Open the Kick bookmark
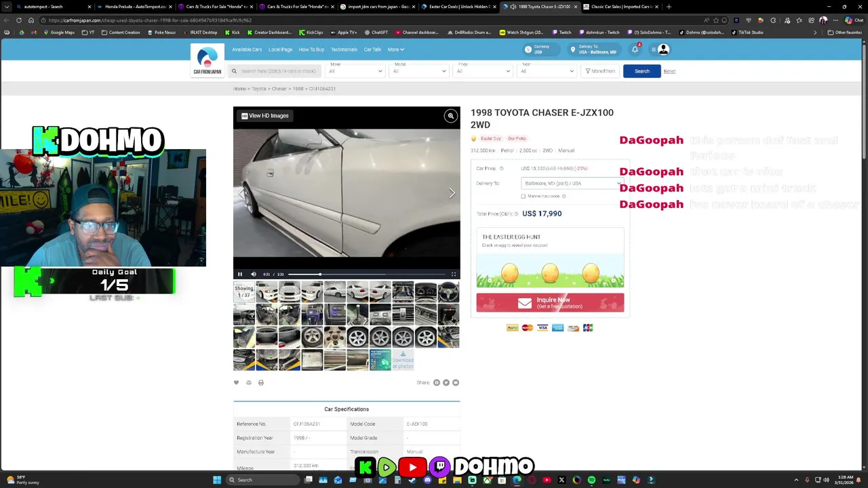This screenshot has width=868, height=488. (233, 33)
